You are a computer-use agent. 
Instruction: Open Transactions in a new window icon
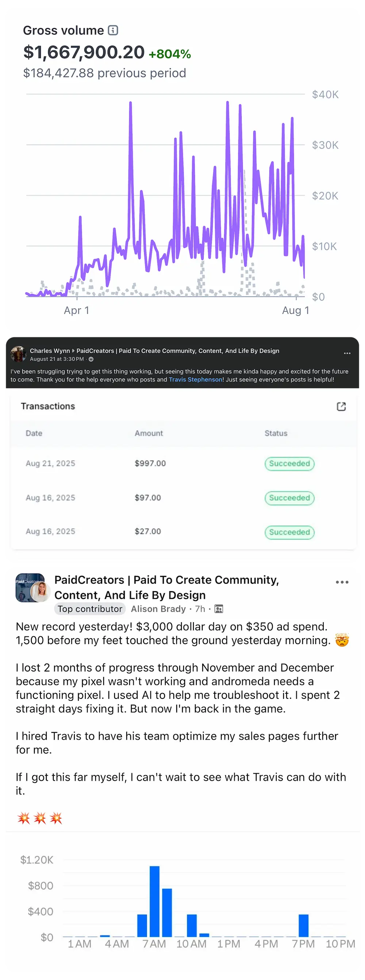341,406
